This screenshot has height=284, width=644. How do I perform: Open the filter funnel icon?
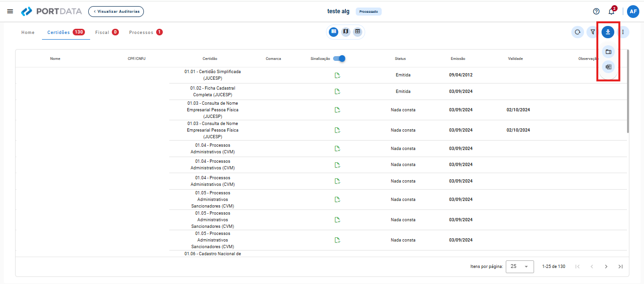[593, 32]
